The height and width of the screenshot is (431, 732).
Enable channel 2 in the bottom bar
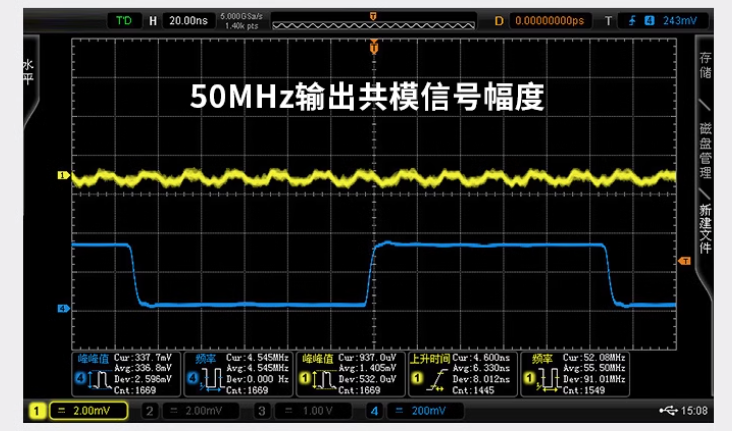click(148, 411)
